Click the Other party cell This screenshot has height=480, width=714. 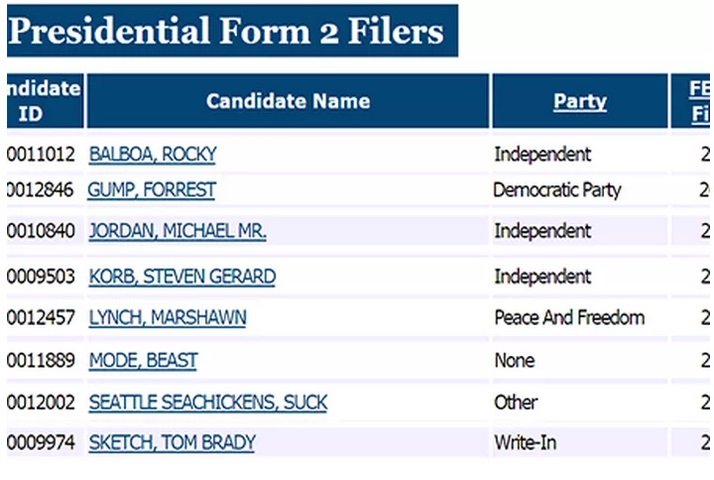coord(516,402)
